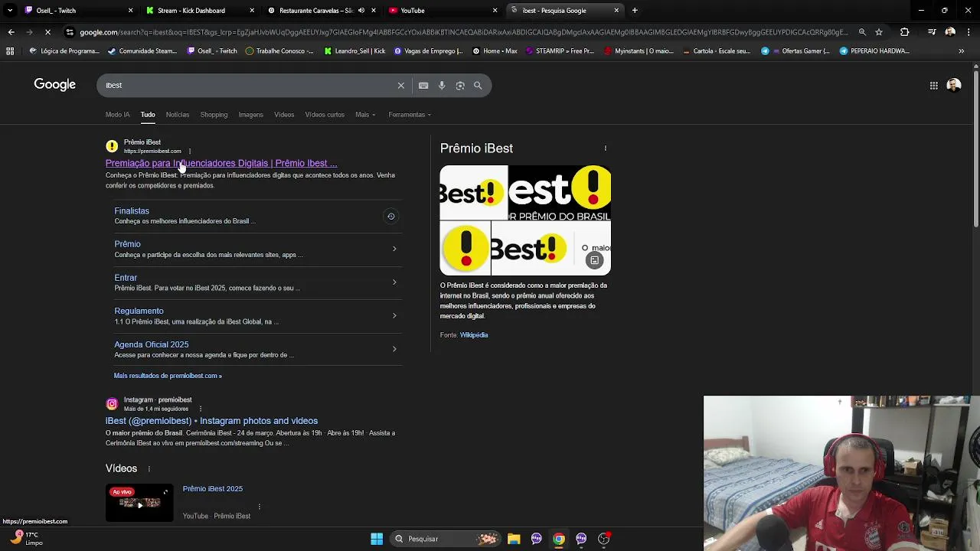Open the new tab button

coord(635,11)
